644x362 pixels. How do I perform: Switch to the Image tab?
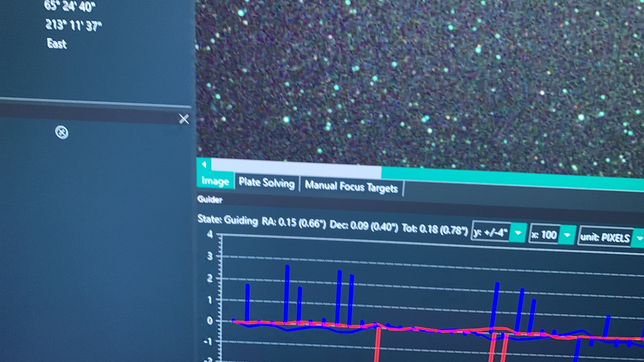(x=215, y=181)
